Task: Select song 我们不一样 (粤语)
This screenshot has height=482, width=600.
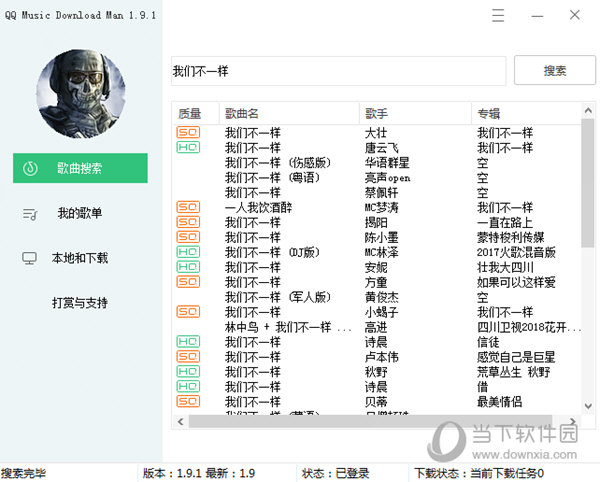Action: 272,177
